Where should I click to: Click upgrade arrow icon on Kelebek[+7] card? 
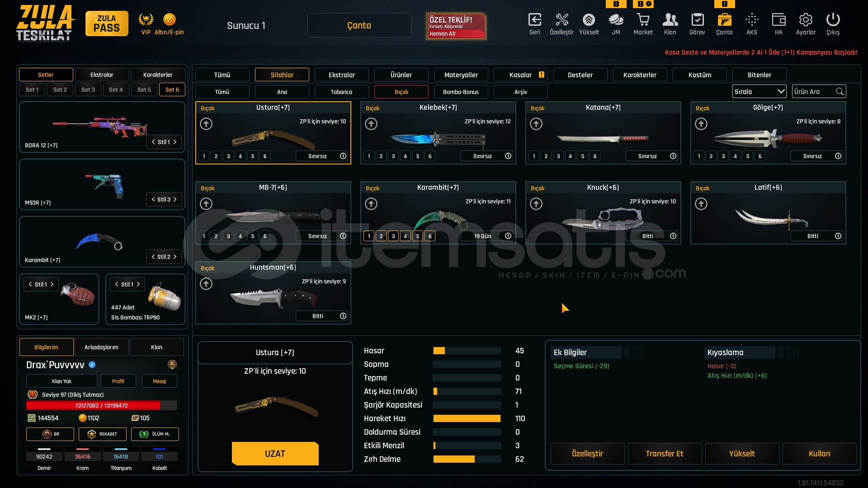point(371,124)
